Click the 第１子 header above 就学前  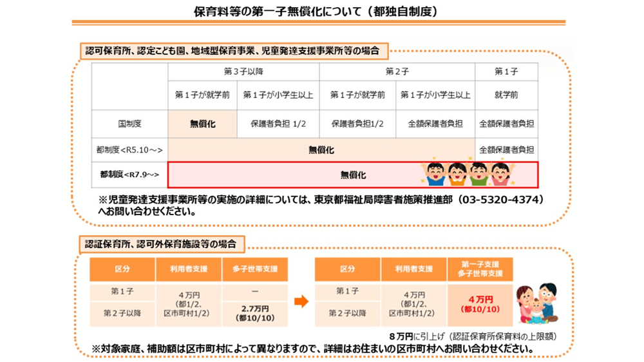tap(506, 71)
